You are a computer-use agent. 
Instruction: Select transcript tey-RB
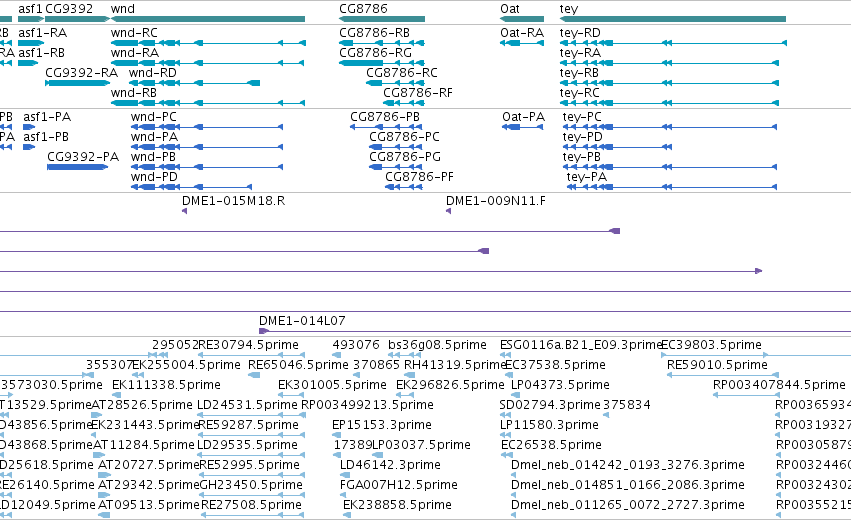point(579,73)
